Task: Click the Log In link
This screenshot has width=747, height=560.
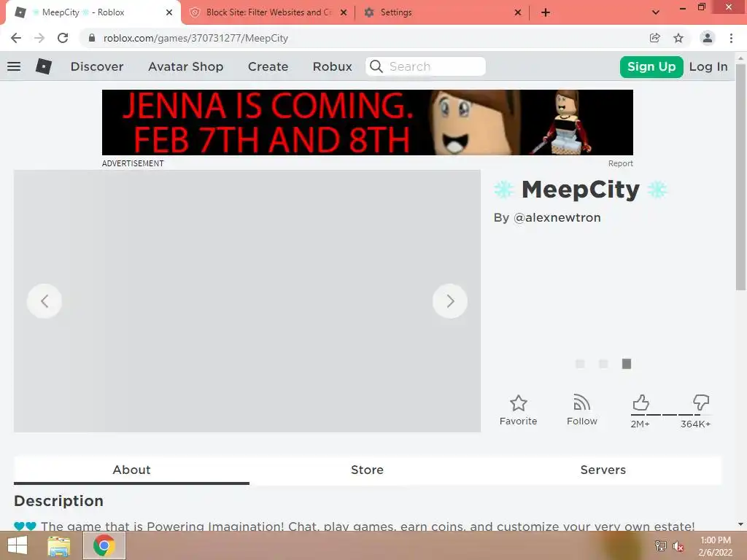Action: click(708, 66)
